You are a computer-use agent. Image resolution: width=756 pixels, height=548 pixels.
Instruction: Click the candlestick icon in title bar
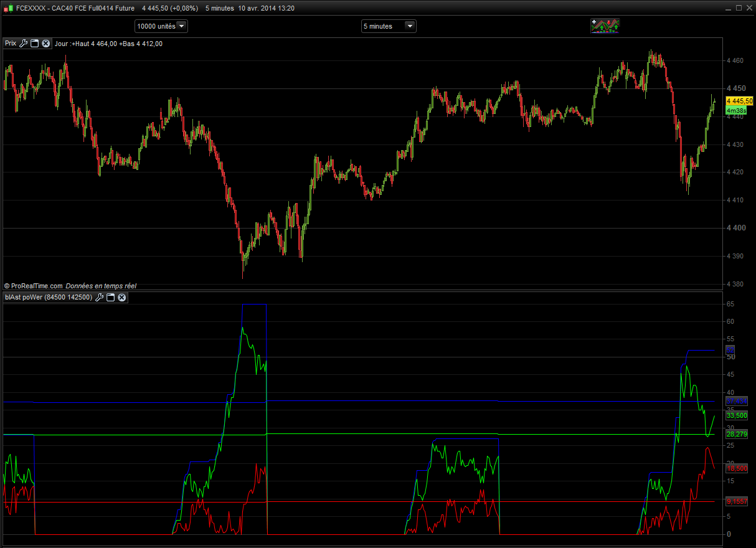tap(9, 9)
